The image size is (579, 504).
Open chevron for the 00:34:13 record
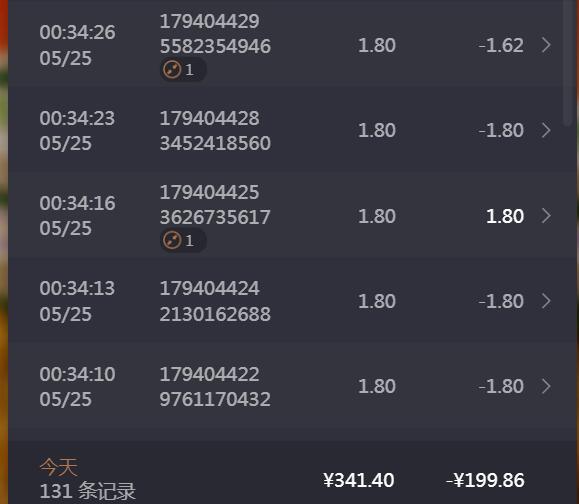[x=547, y=301]
